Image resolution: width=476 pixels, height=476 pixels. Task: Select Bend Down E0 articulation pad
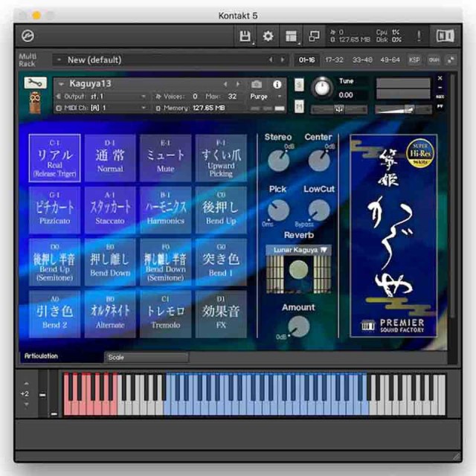[x=110, y=263]
